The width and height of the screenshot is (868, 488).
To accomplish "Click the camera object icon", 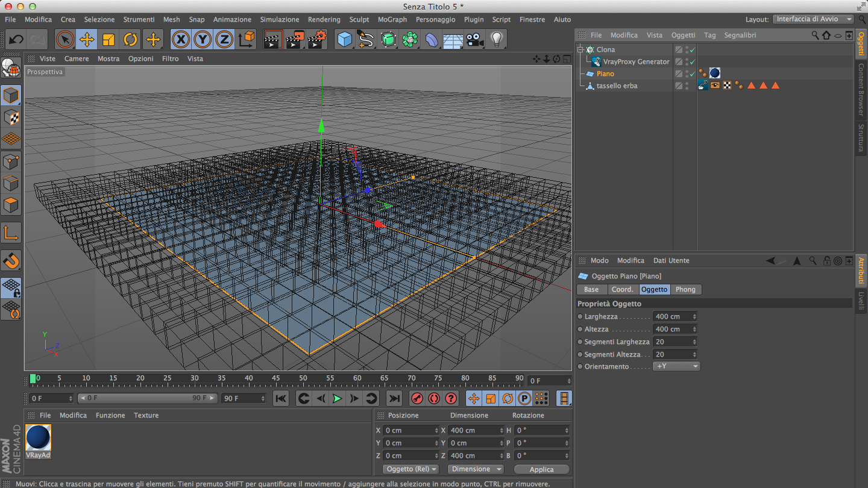I will [475, 40].
